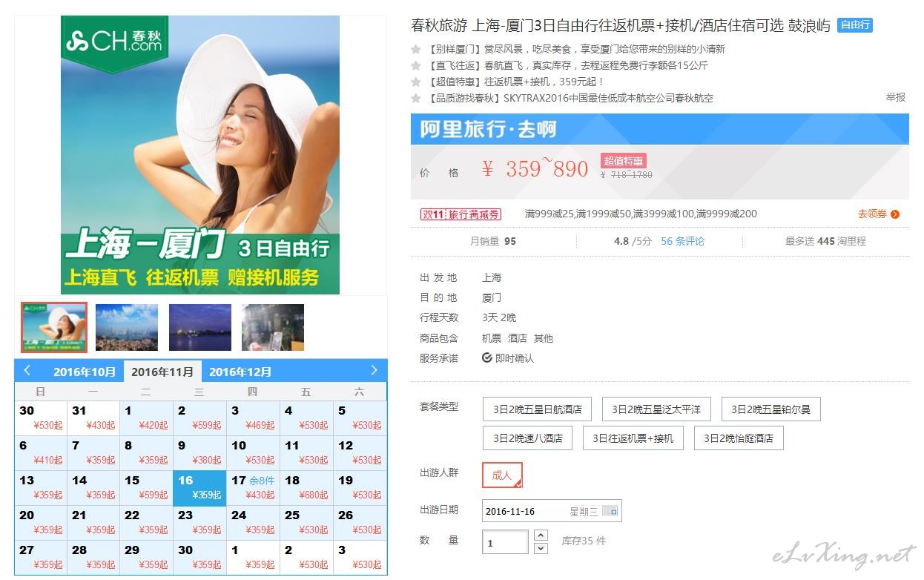Go to next month with calendar right arrow
Image resolution: width=924 pixels, height=580 pixels.
[x=374, y=370]
